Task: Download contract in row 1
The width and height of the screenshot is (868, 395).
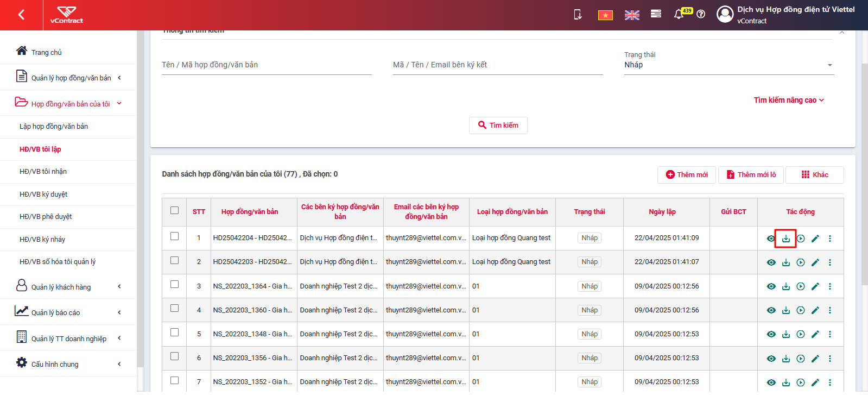Action: (785, 239)
